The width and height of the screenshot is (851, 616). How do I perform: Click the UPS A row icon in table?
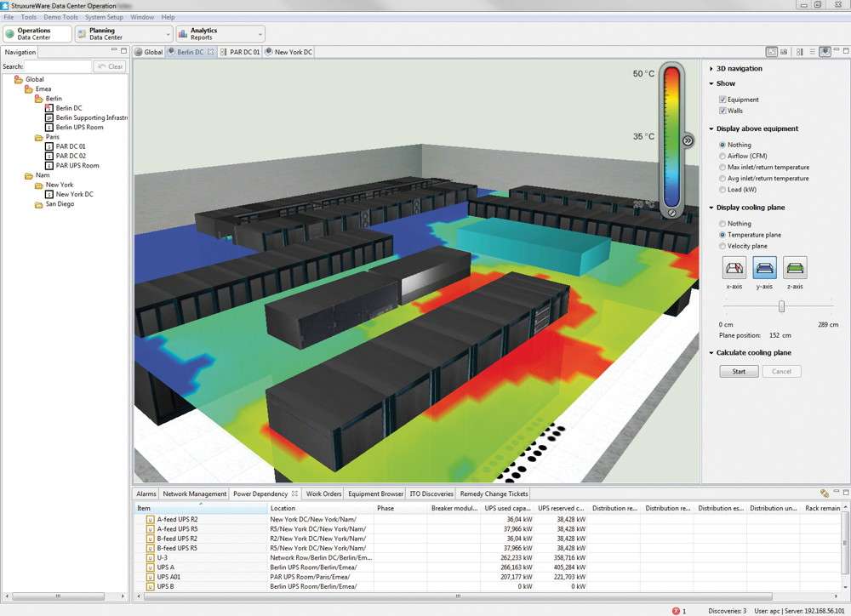pyautogui.click(x=150, y=568)
